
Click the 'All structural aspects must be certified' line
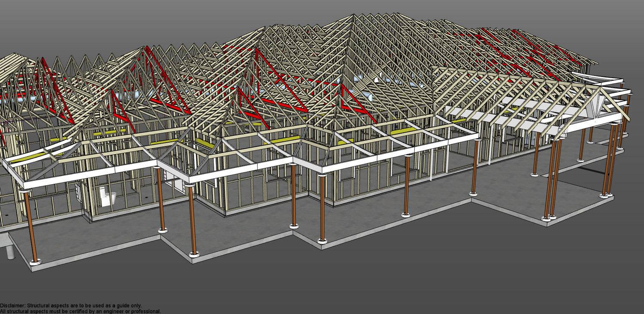80,311
